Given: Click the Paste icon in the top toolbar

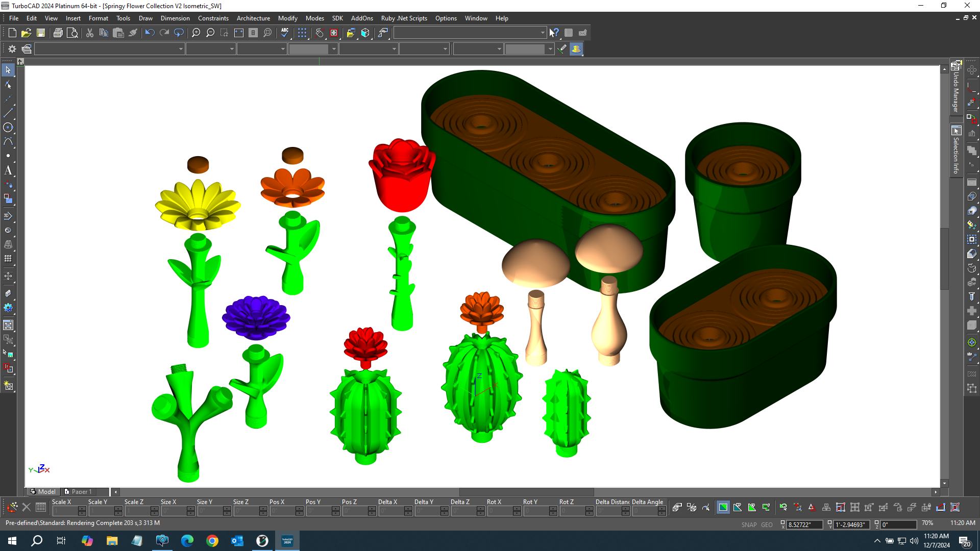Looking at the screenshot, I should (118, 32).
